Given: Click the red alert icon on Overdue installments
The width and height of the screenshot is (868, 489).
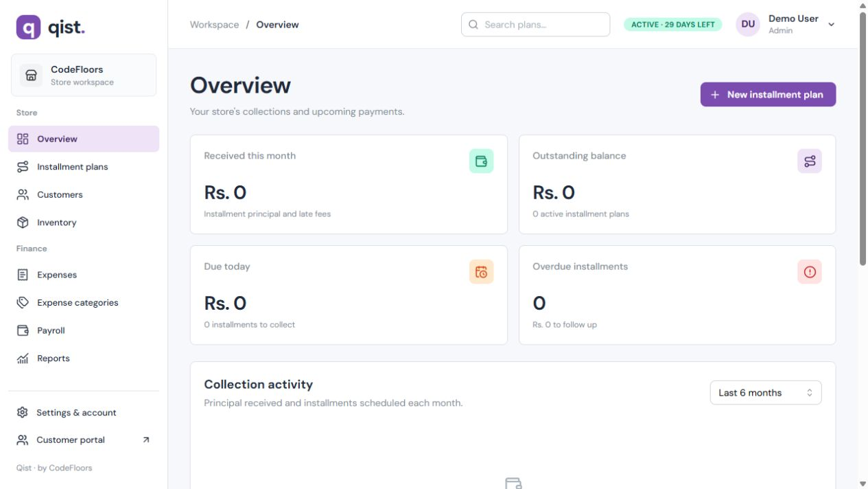Looking at the screenshot, I should pyautogui.click(x=810, y=272).
